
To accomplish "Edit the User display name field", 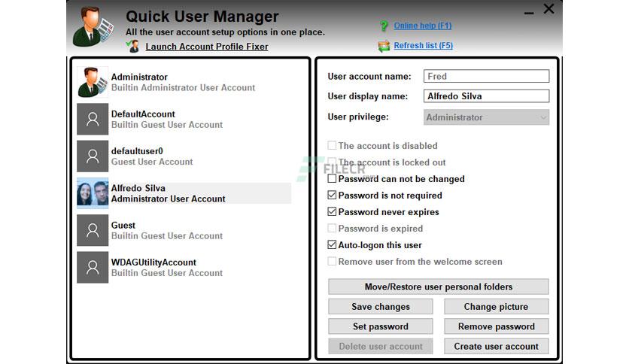I will (x=486, y=96).
